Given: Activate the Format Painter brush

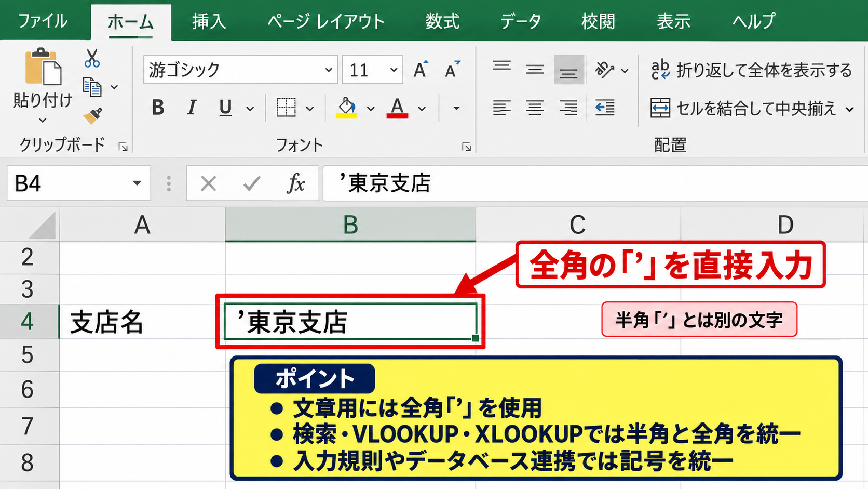Looking at the screenshot, I should click(x=92, y=115).
